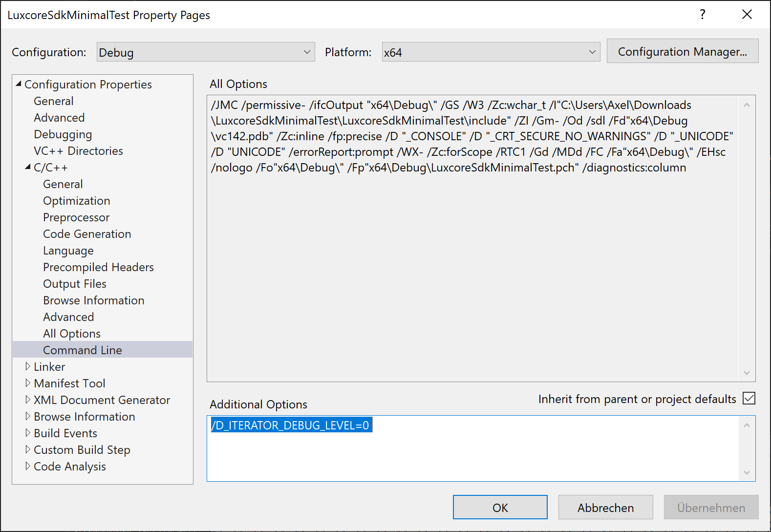Viewport: 771px width, 532px height.
Task: Click the help question mark icon
Action: click(702, 15)
